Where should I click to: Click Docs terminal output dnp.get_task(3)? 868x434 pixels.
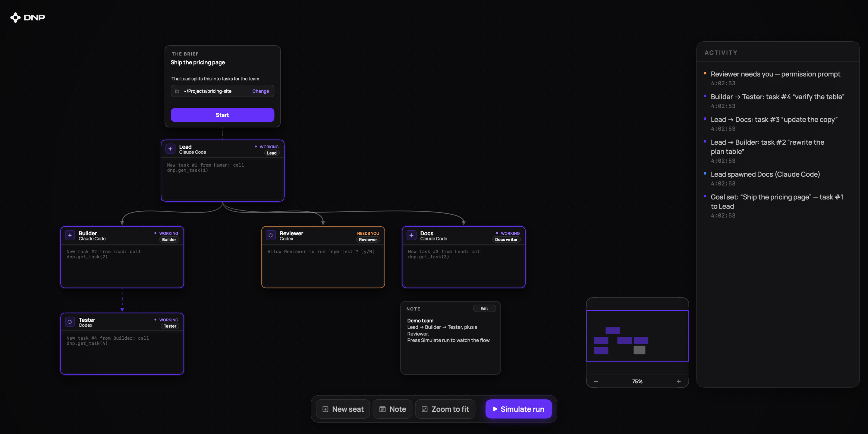pos(445,254)
